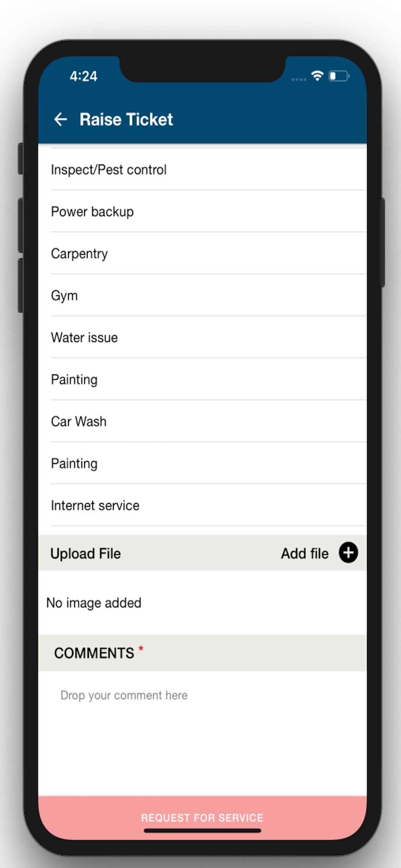Screen dimensions: 401x868
Task: Click the 4:24 clock in status bar
Action: tap(84, 76)
